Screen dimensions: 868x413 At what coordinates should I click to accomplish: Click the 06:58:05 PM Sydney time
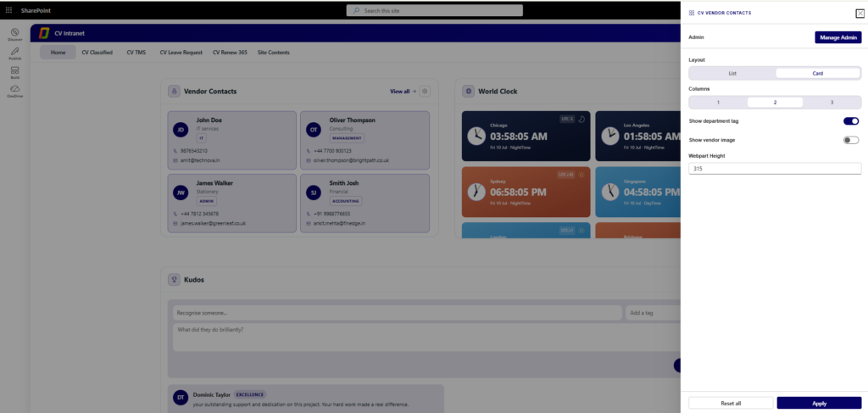(x=518, y=193)
